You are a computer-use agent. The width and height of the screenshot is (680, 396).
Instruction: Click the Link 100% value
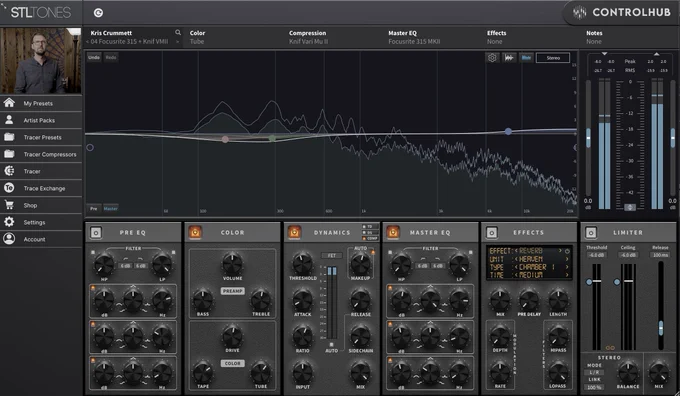point(594,387)
